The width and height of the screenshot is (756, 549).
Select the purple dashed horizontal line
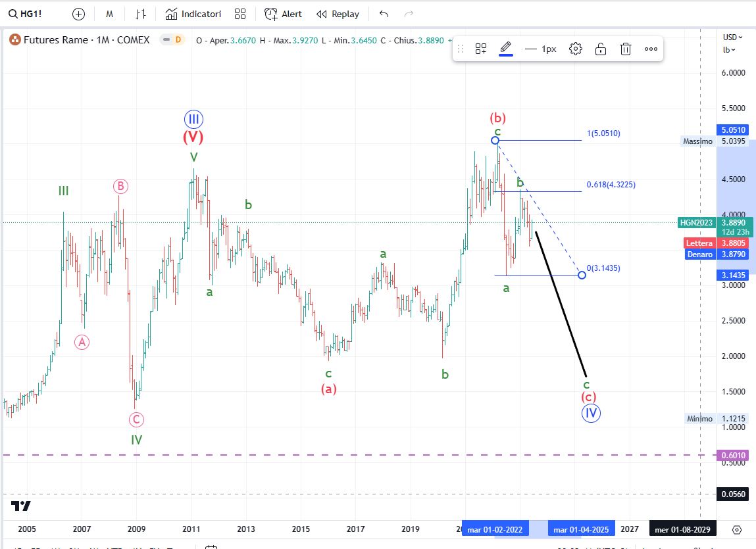pos(359,455)
